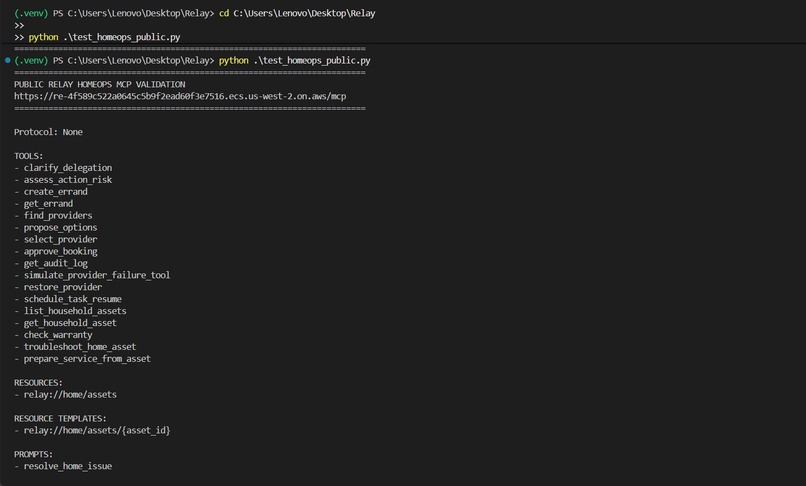806x486 pixels.
Task: Click 'restore_provider' tool entry
Action: (x=63, y=287)
